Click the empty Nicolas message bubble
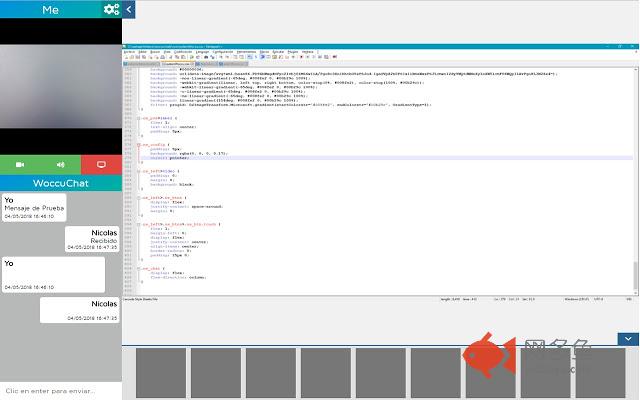 point(80,310)
